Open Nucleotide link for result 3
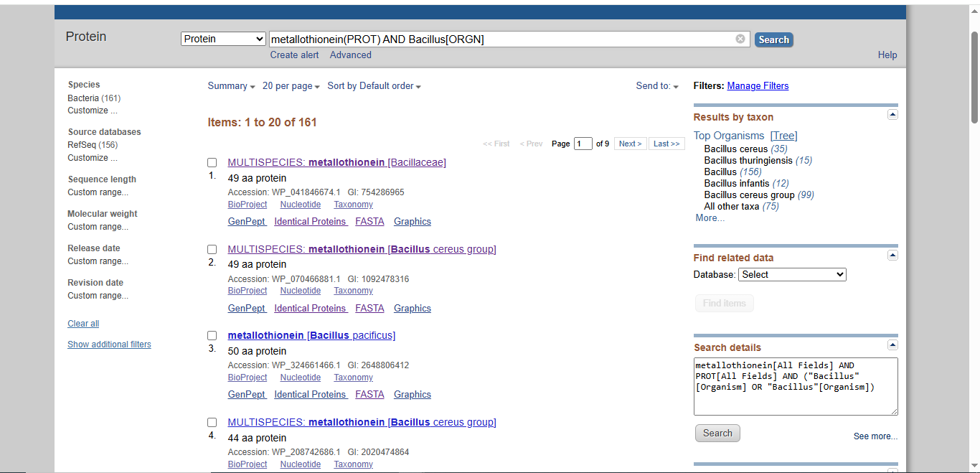 [x=301, y=378]
